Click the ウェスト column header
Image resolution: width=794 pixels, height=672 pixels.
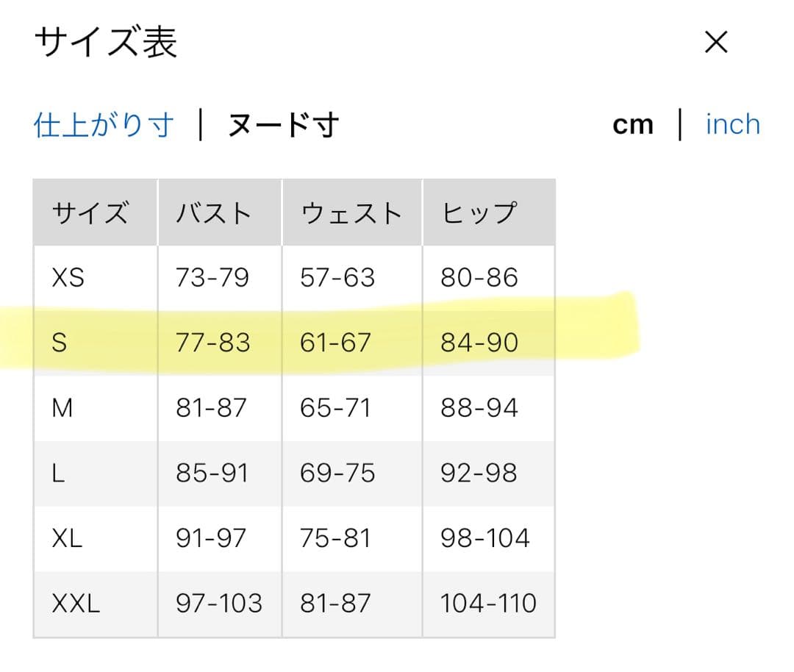[x=351, y=213]
